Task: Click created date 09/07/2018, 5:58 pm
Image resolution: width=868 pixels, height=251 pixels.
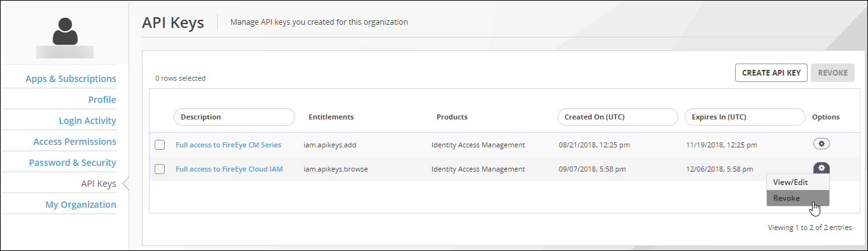Action: coord(592,169)
